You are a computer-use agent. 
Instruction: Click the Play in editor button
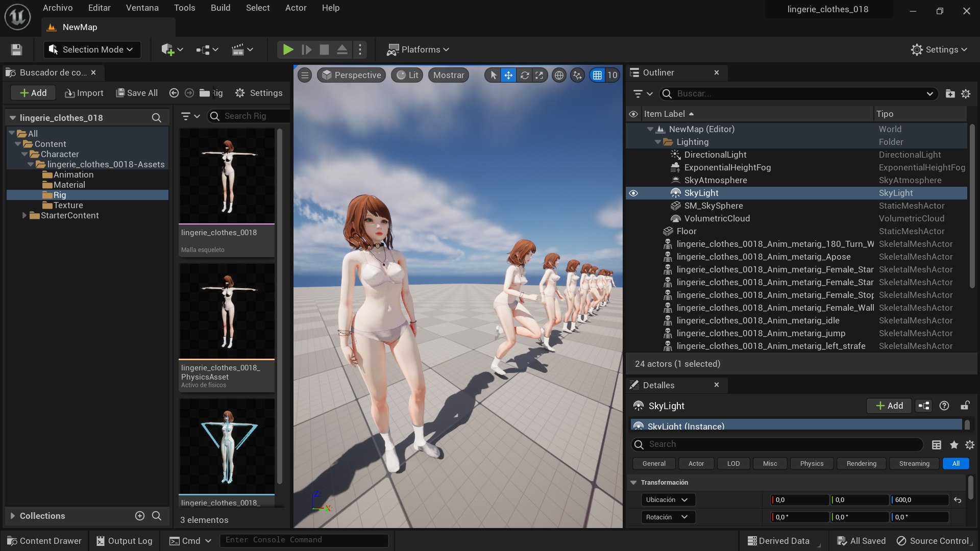coord(288,49)
